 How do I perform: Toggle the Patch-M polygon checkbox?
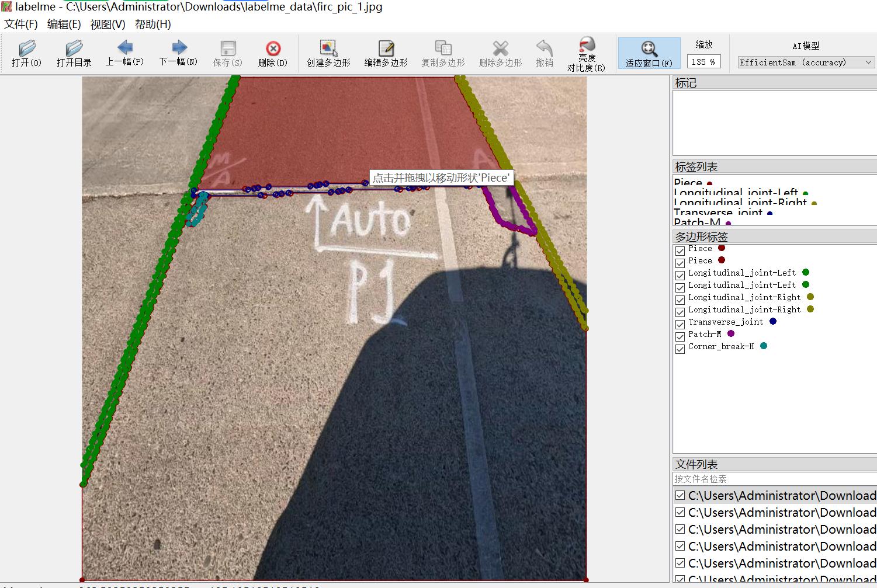(x=680, y=336)
